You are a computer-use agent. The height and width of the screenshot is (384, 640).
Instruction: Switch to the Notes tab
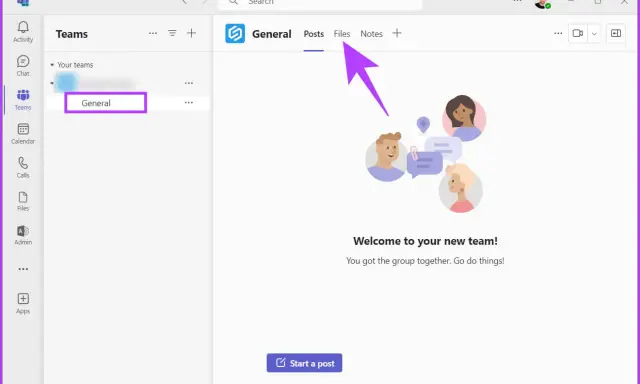point(371,34)
